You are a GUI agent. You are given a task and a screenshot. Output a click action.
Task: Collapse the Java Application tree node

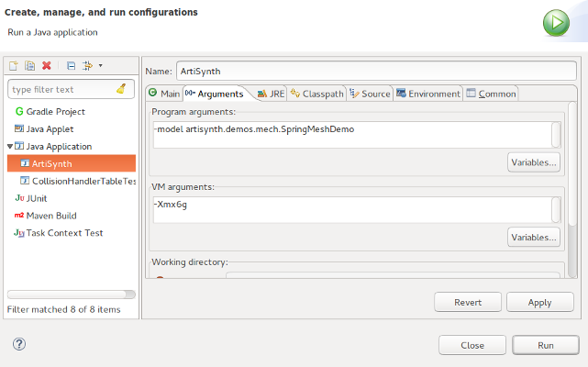click(10, 146)
